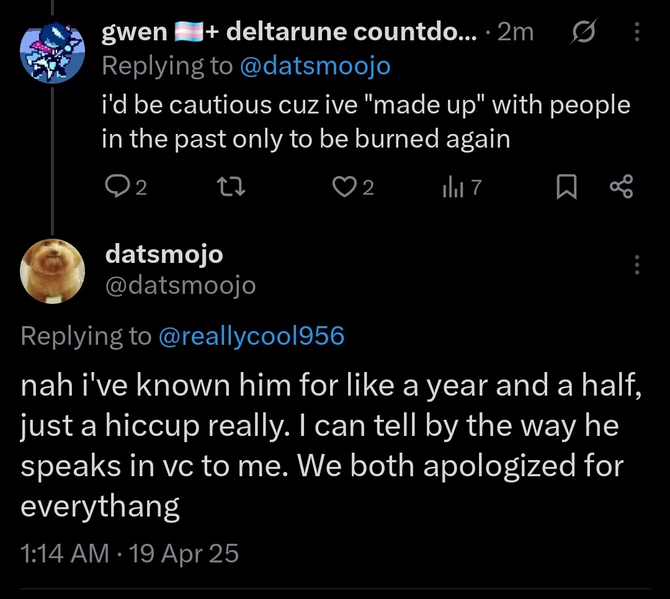The height and width of the screenshot is (599, 670).
Task: Reply to gwen's tweet
Action: (118, 185)
